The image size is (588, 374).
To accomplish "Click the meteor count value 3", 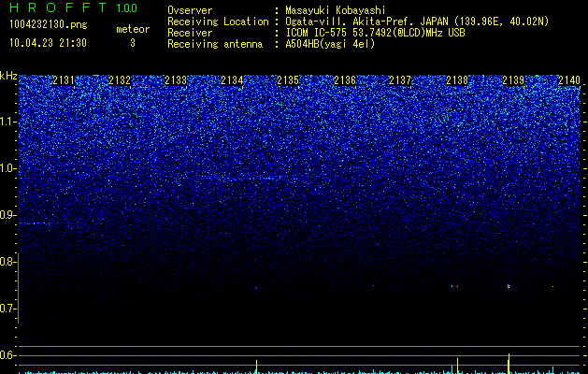I will (x=133, y=43).
